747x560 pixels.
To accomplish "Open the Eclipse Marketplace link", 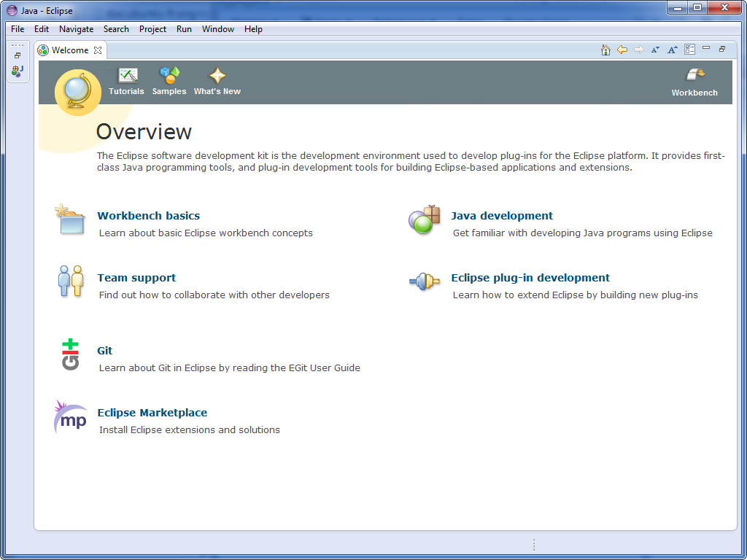I will point(152,413).
